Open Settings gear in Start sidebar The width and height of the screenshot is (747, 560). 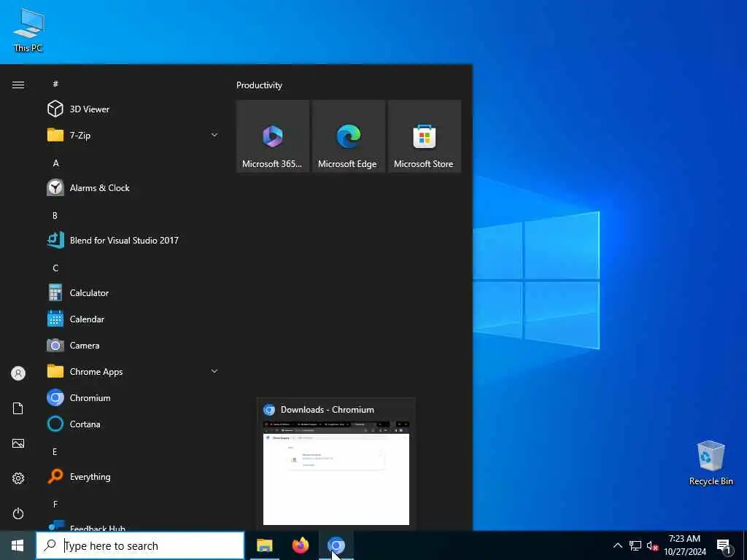(18, 478)
